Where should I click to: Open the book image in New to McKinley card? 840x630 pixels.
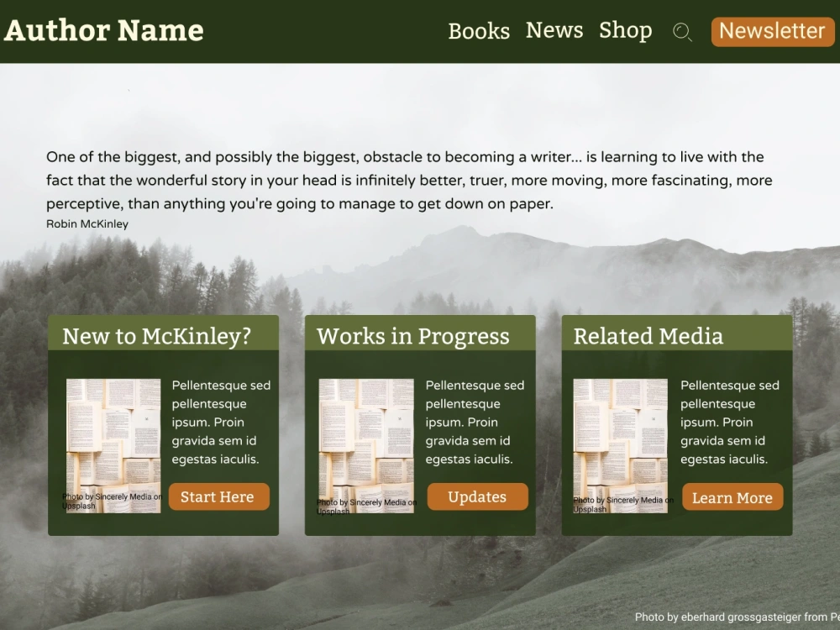[113, 446]
